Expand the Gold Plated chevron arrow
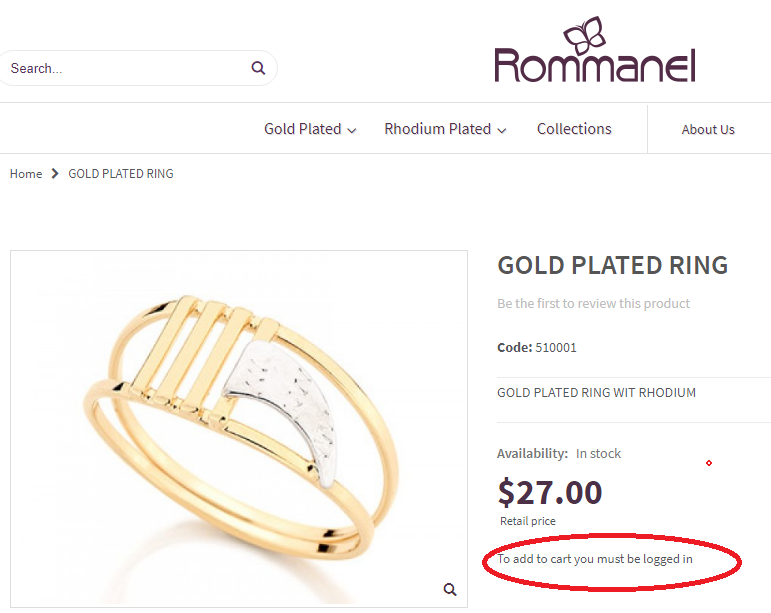This screenshot has height=613, width=771. 352,130
